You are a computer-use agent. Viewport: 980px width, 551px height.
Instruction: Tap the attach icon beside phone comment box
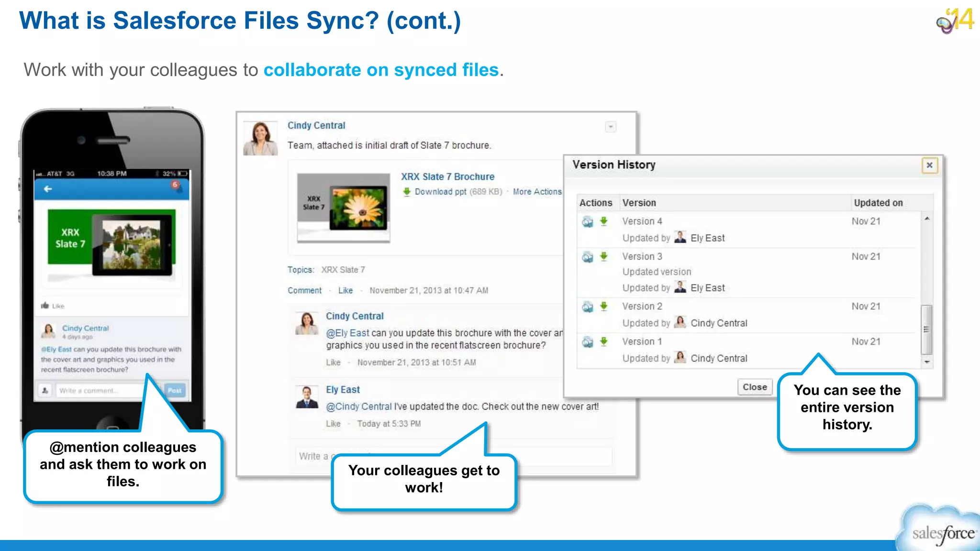pos(45,391)
